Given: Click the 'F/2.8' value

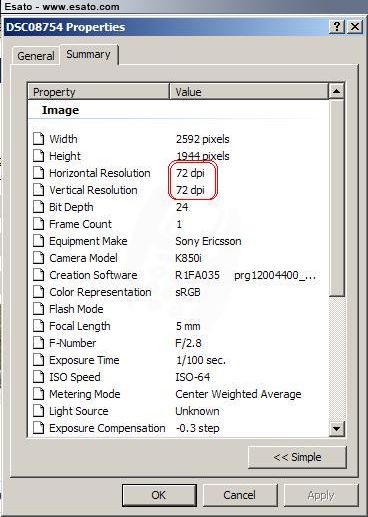Looking at the screenshot, I should pyautogui.click(x=188, y=343).
